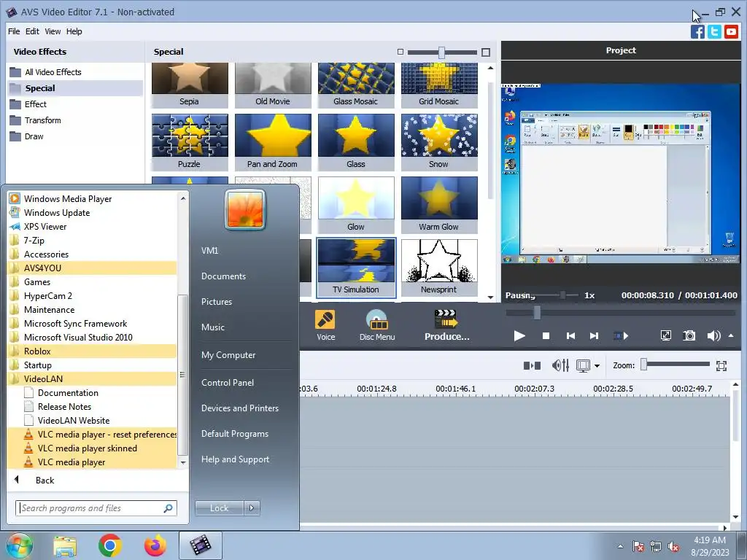The width and height of the screenshot is (747, 560).
Task: Expand volume control arrow next to speaker
Action: click(x=731, y=335)
